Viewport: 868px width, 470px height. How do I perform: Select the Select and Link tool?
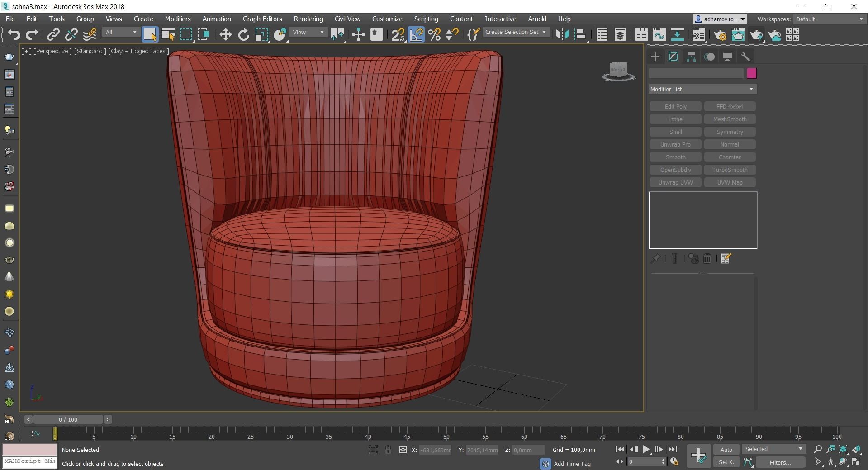(x=53, y=35)
